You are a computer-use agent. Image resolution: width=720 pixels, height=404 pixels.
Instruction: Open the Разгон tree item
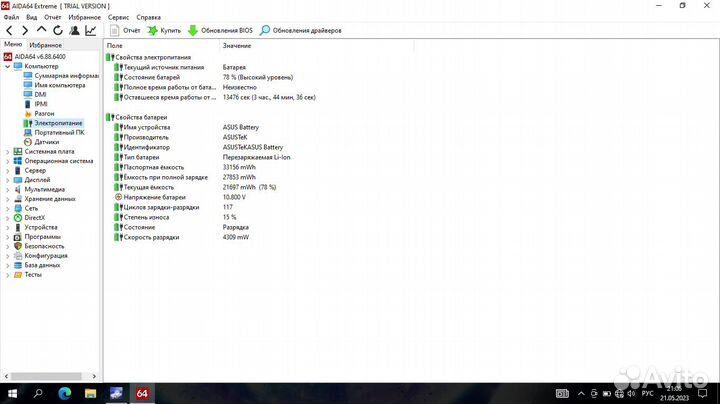[44, 113]
